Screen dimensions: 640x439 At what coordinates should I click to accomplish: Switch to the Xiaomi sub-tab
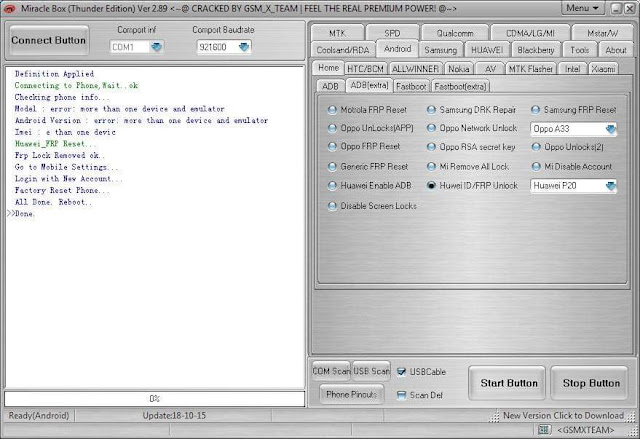(x=603, y=69)
